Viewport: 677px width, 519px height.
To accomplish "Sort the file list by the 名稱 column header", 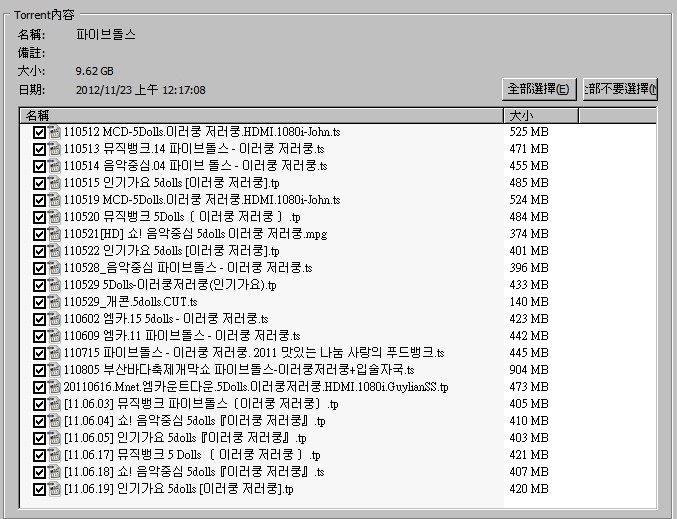I will (262, 116).
